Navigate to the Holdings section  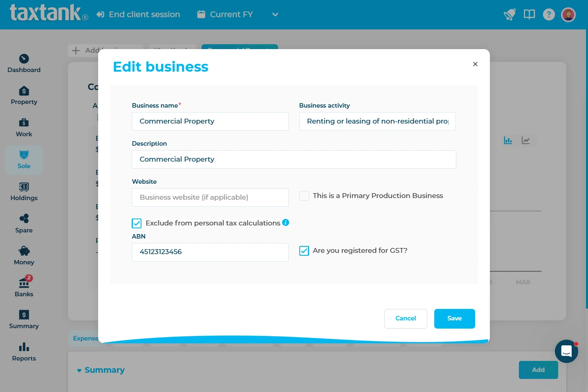pyautogui.click(x=24, y=191)
